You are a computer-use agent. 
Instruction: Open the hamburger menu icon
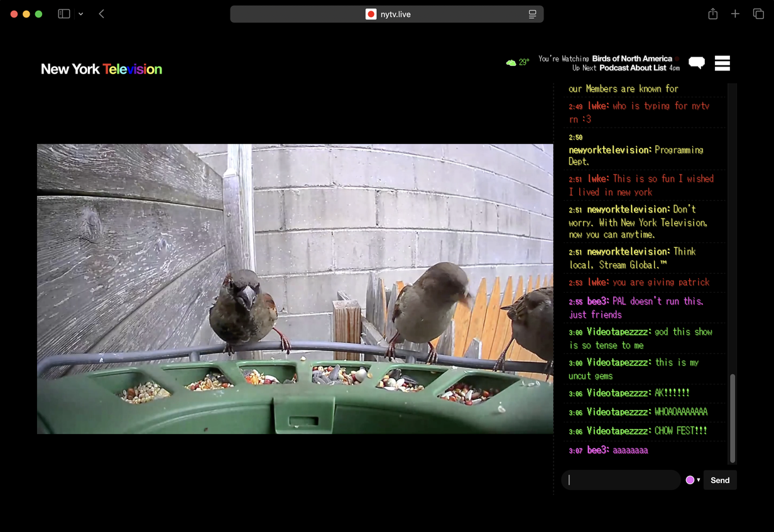(x=722, y=63)
